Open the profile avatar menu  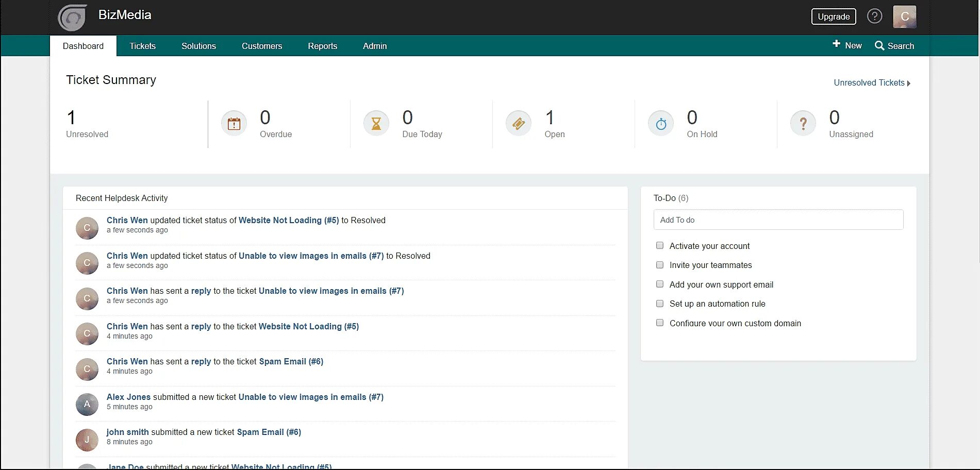point(905,16)
